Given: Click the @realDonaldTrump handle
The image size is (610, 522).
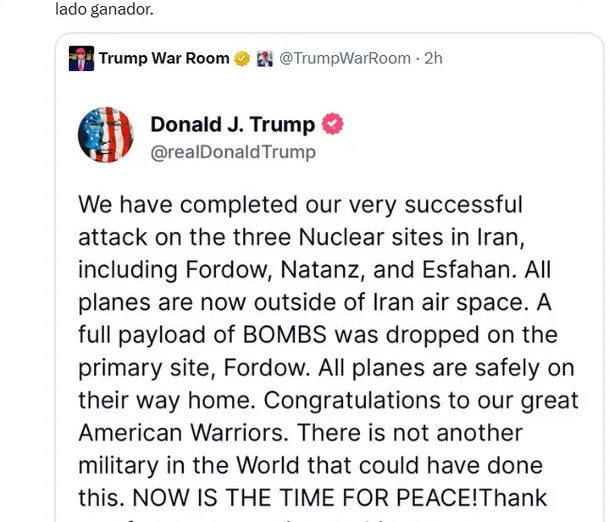Looking at the screenshot, I should pyautogui.click(x=232, y=152).
